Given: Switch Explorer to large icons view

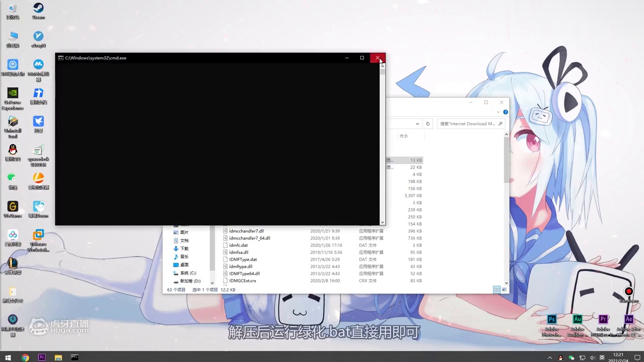Looking at the screenshot, I should (504, 290).
